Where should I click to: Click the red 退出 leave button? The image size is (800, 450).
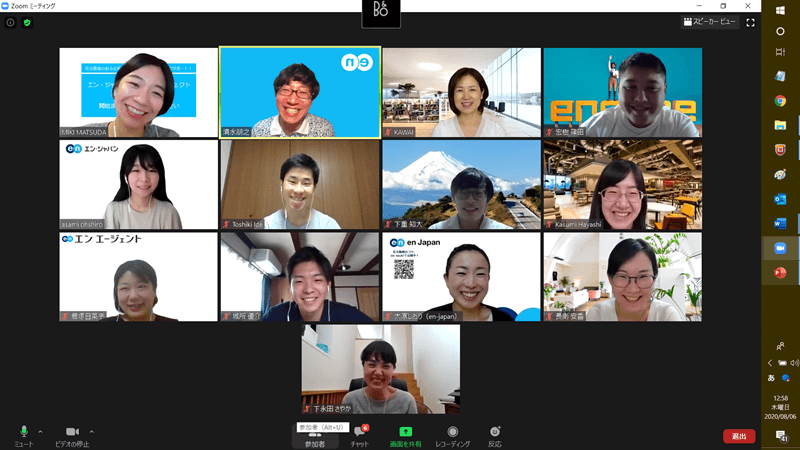click(x=739, y=436)
